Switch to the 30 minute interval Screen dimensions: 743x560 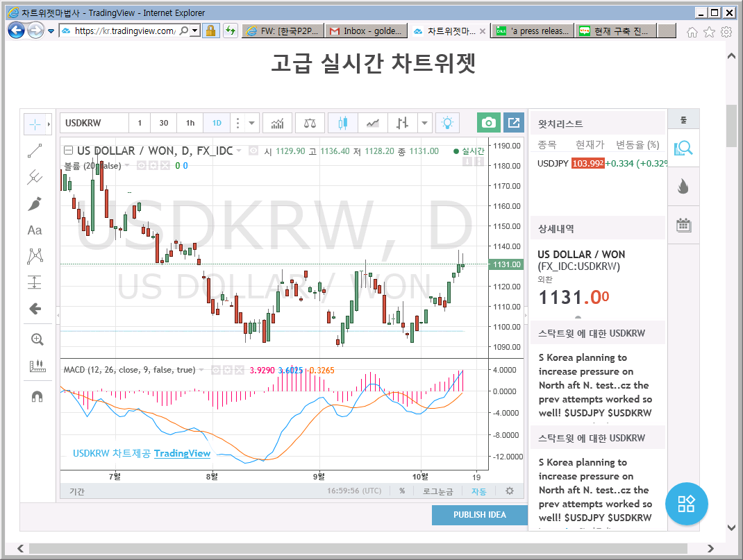[x=163, y=123]
